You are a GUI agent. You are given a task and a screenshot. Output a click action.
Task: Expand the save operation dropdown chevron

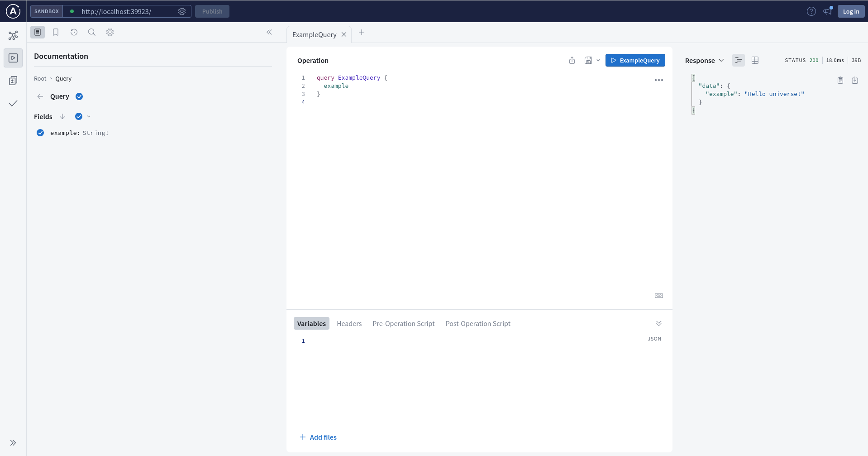598,60
